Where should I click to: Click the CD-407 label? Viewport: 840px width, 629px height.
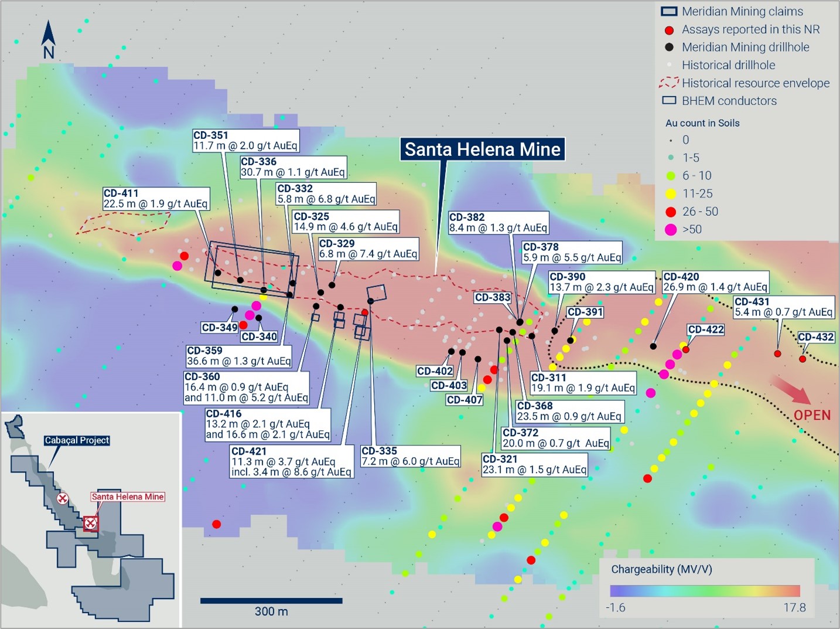click(x=465, y=400)
